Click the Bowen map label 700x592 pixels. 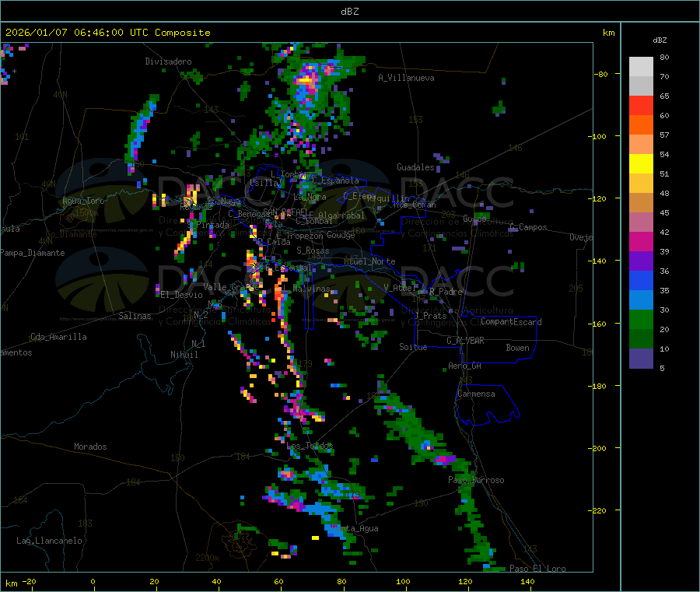518,348
